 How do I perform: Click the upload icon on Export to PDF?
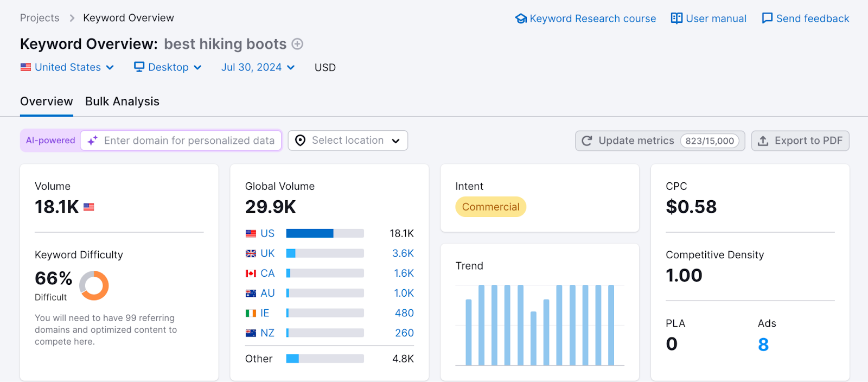763,141
